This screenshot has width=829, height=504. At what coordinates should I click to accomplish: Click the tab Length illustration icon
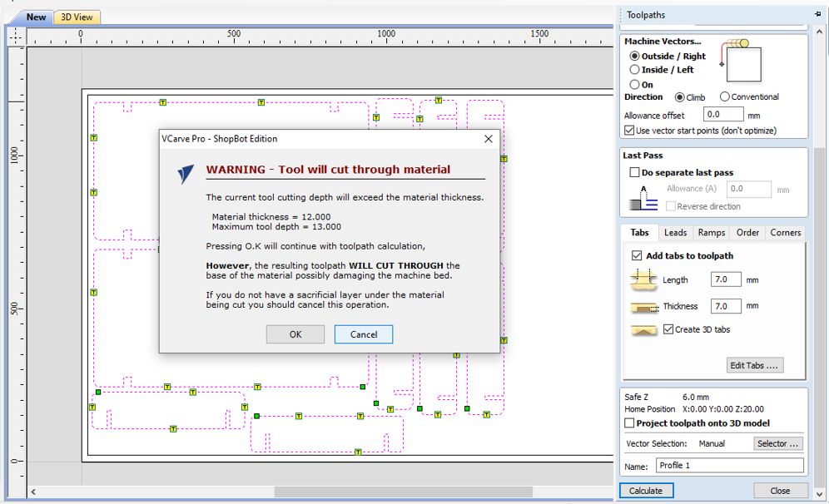pos(643,279)
